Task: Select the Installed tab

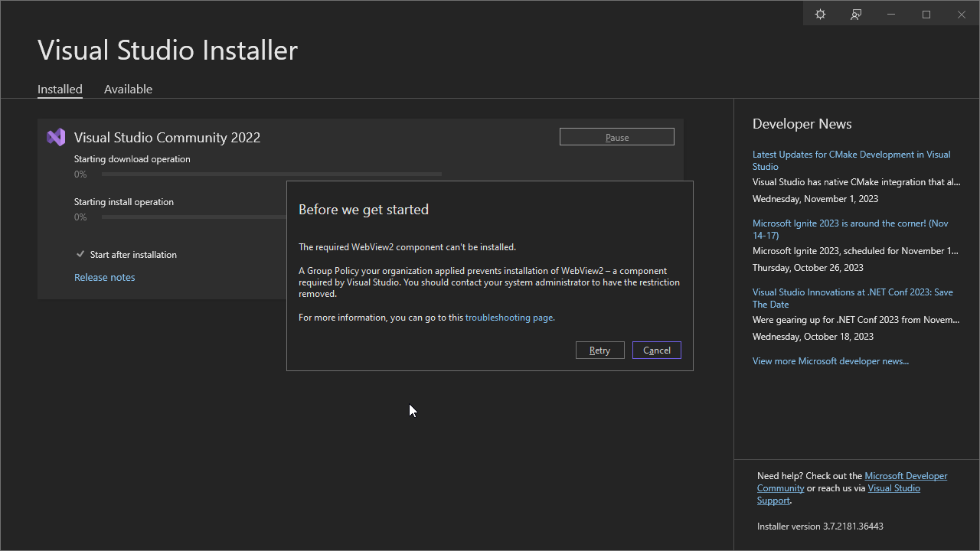Action: point(60,89)
